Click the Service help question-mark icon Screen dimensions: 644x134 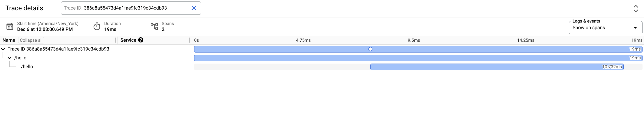click(141, 40)
